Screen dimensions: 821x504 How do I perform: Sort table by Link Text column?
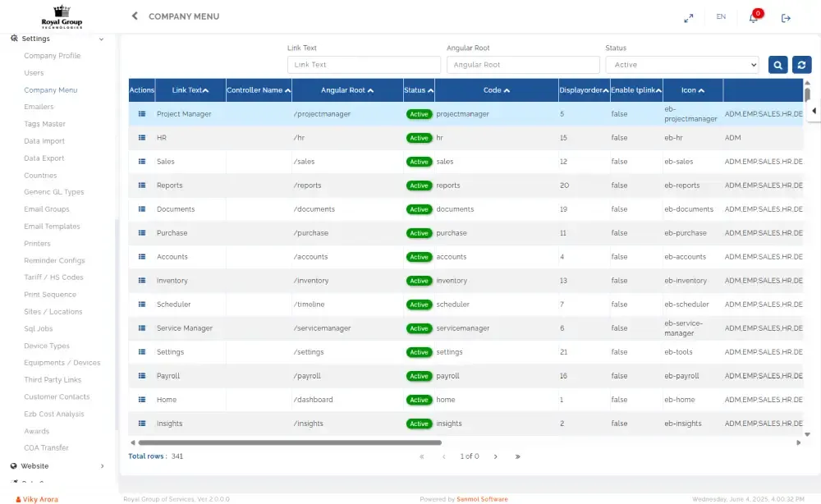coord(190,90)
